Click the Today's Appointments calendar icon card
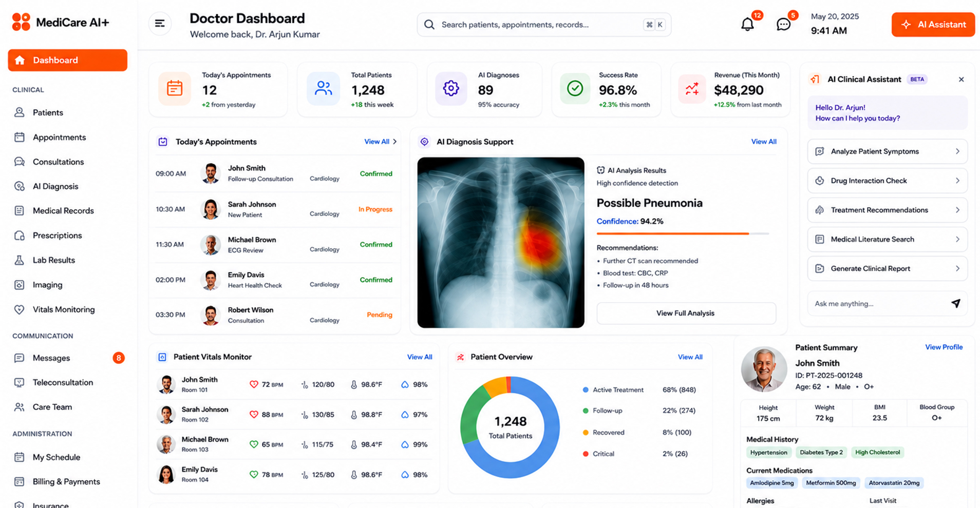The image size is (980, 508). point(175,88)
